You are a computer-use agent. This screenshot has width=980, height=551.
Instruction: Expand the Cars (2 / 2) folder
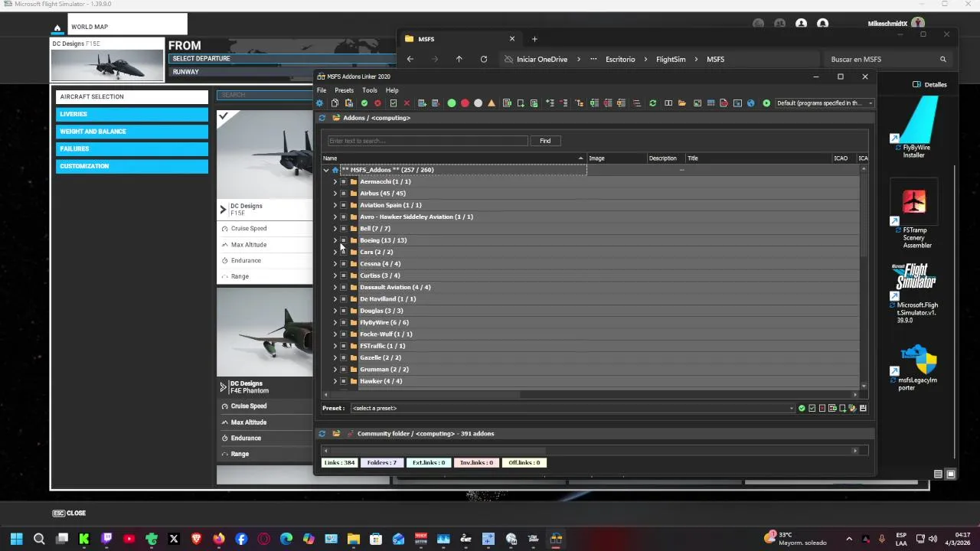(x=335, y=253)
